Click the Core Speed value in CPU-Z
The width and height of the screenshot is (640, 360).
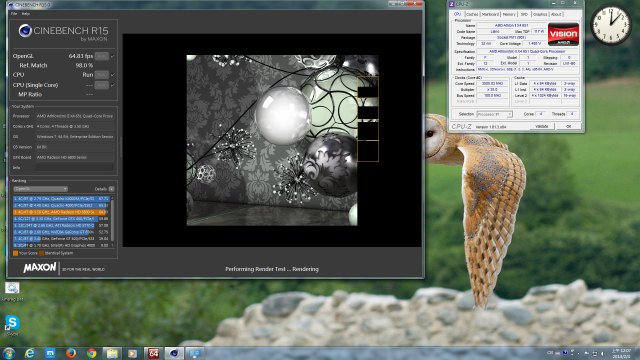tap(492, 84)
